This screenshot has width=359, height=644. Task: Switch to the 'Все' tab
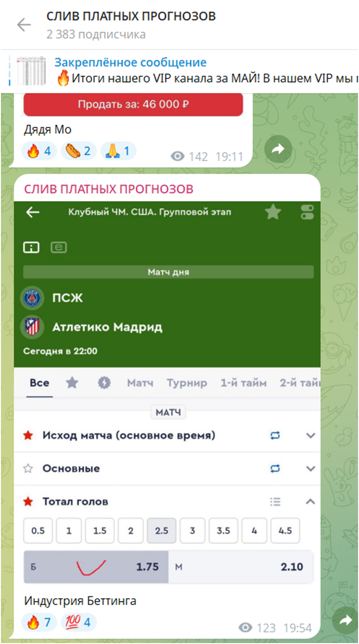coord(39,383)
